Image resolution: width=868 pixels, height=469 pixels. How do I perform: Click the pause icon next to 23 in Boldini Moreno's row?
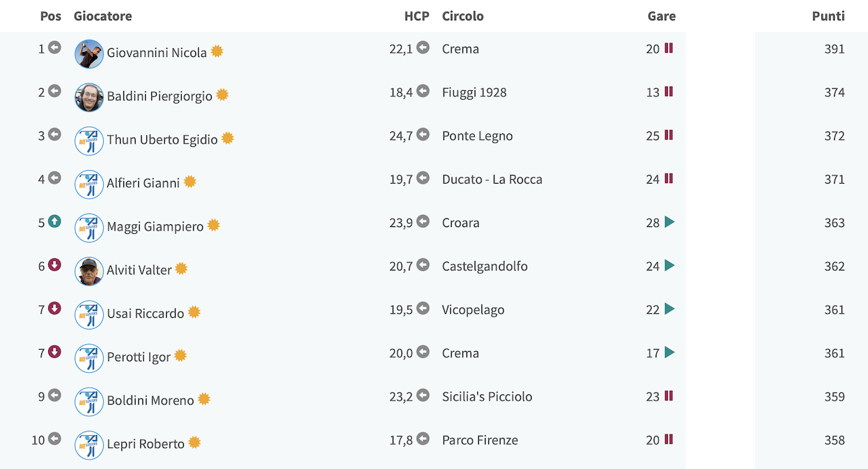tap(669, 395)
